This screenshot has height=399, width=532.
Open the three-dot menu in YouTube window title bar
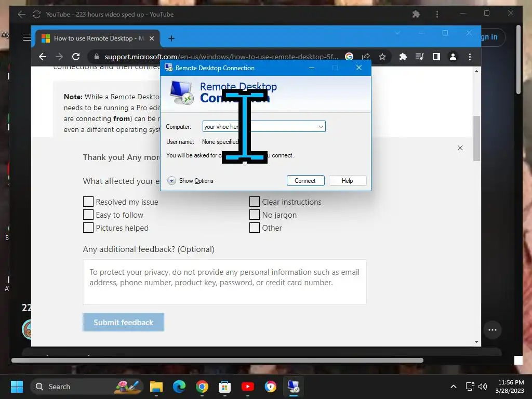pyautogui.click(x=437, y=14)
